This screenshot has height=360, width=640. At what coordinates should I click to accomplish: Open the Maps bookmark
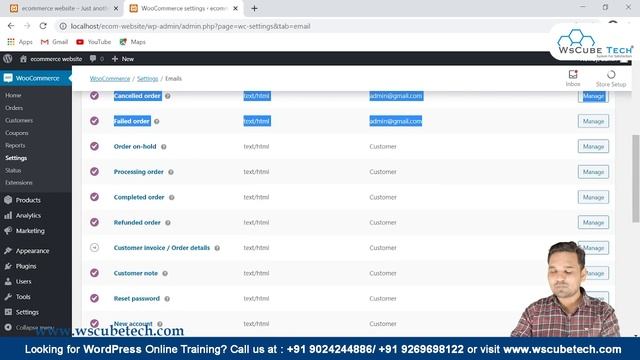click(133, 42)
